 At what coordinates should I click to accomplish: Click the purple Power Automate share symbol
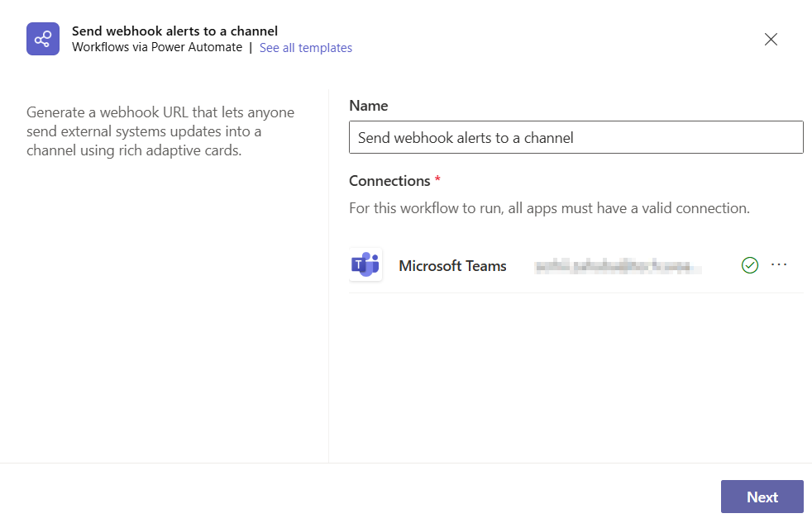coord(42,39)
